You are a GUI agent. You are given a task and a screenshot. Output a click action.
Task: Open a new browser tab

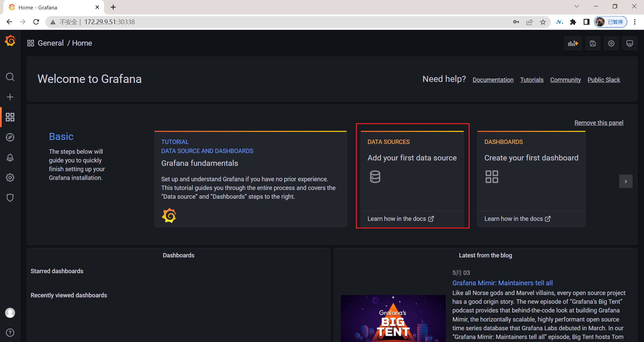113,7
